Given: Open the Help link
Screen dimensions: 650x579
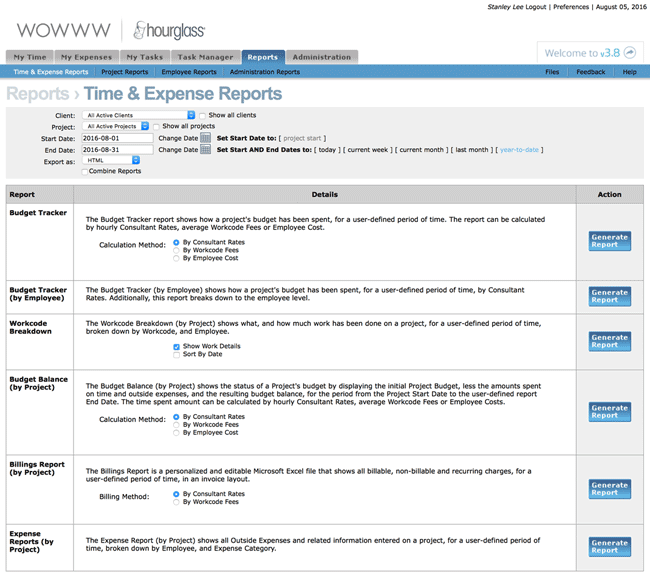Looking at the screenshot, I should [629, 72].
